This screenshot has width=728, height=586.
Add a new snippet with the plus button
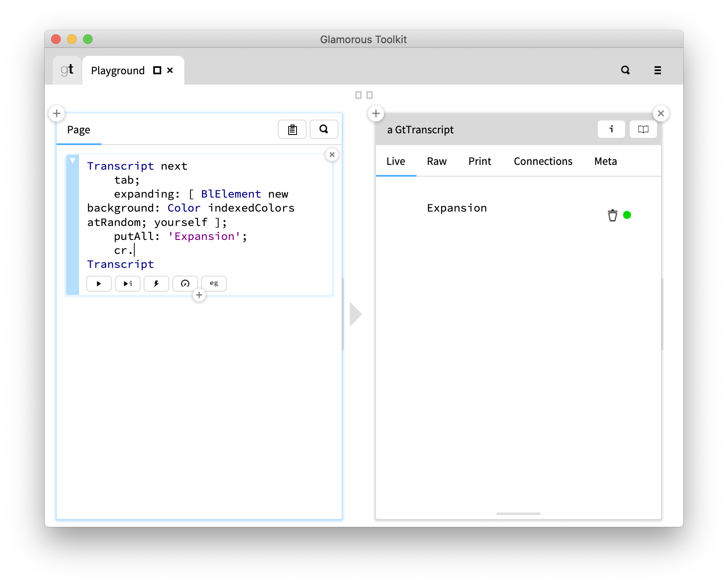pyautogui.click(x=199, y=295)
